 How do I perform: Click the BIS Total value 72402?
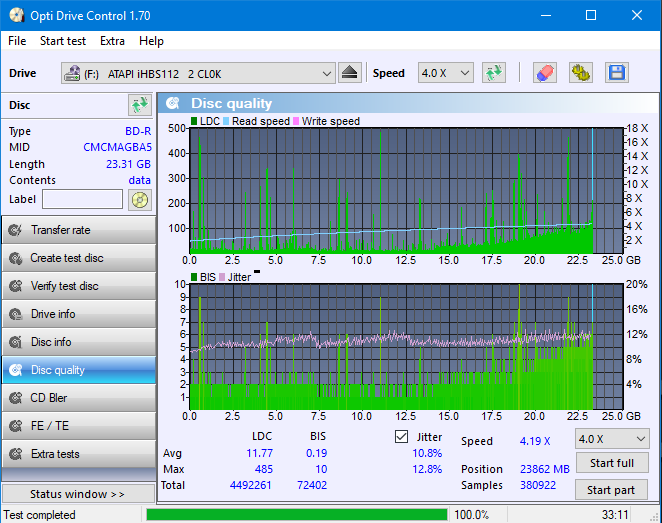(x=312, y=485)
